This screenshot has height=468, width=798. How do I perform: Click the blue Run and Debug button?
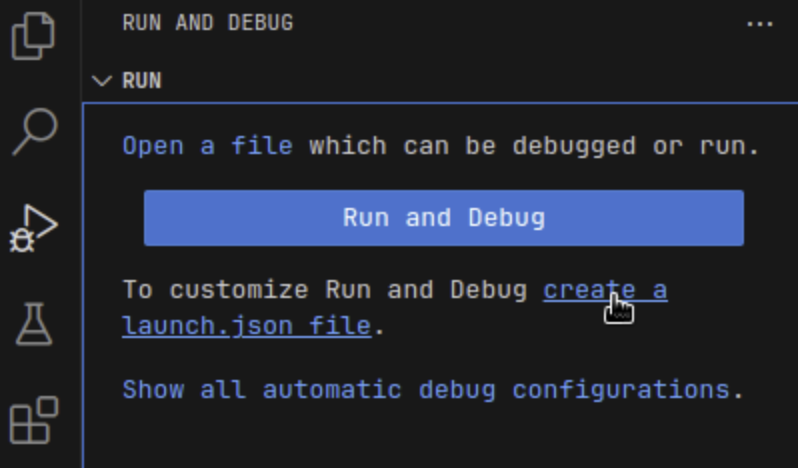(443, 218)
